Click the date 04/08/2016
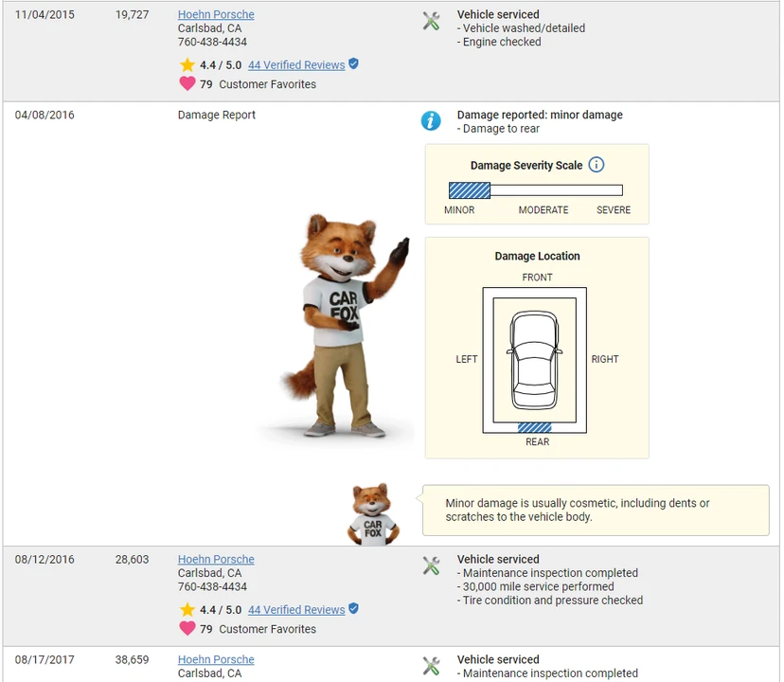784x682 pixels. [45, 115]
